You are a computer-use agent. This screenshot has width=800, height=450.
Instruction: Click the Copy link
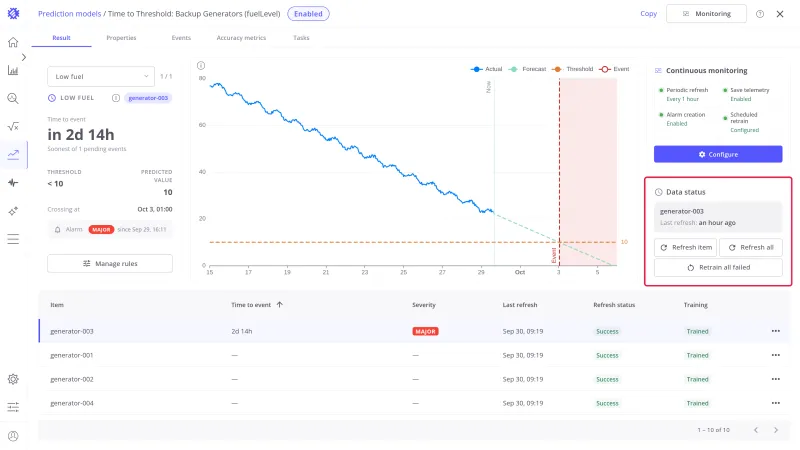pos(648,14)
